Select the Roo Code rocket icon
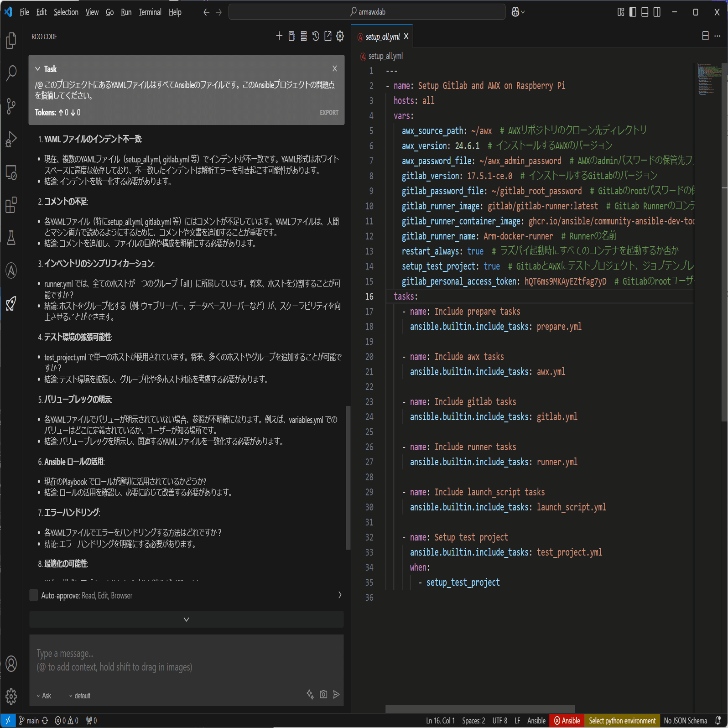Viewport: 728px width, 728px height. coord(11,303)
